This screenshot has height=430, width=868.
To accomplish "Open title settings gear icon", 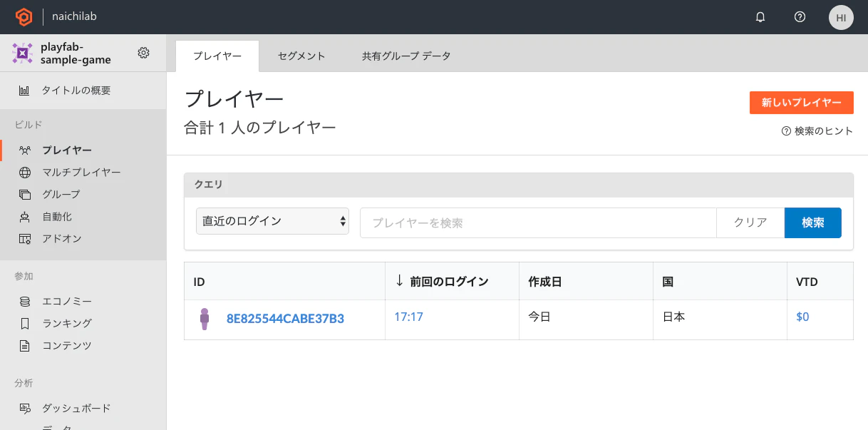I will [x=143, y=53].
